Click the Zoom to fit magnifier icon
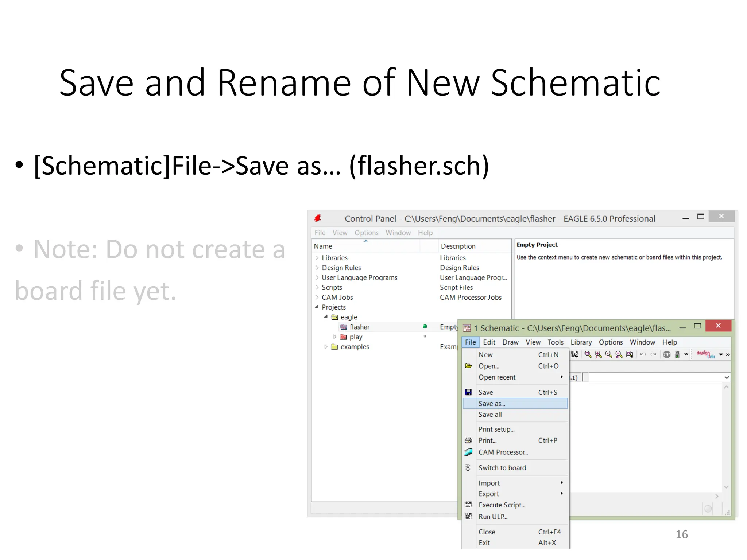 click(x=588, y=354)
